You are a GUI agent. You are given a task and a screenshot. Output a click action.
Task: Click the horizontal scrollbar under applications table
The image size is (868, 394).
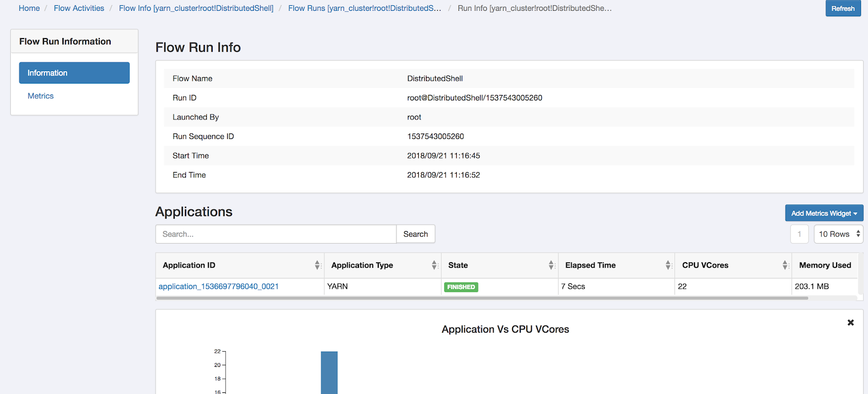(x=482, y=298)
